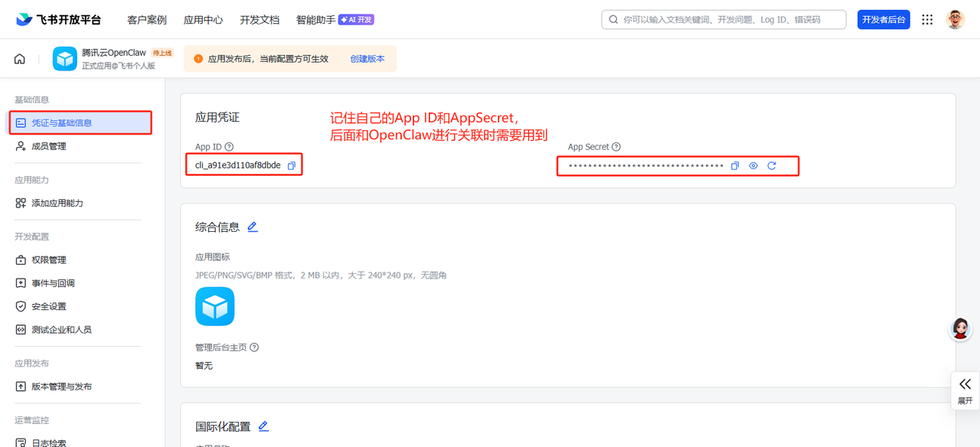980x447 pixels.
Task: Select 凭证与基础信息 in sidebar
Action: point(80,122)
